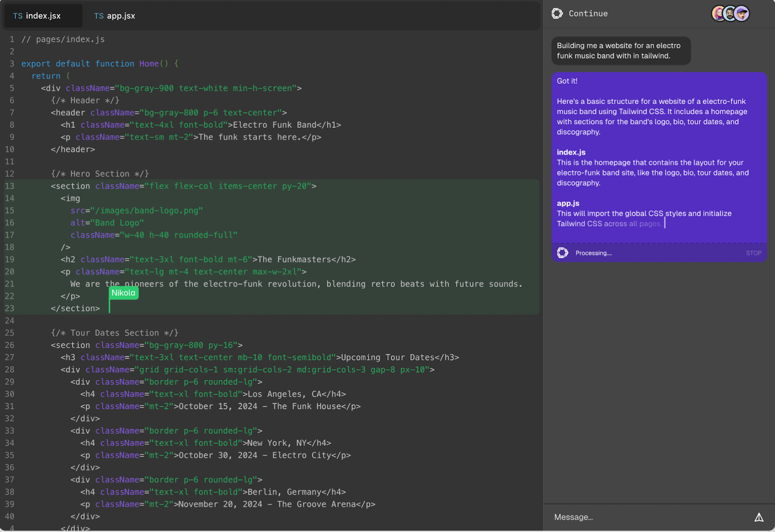Click the spinner icon beside Processing

pos(562,253)
